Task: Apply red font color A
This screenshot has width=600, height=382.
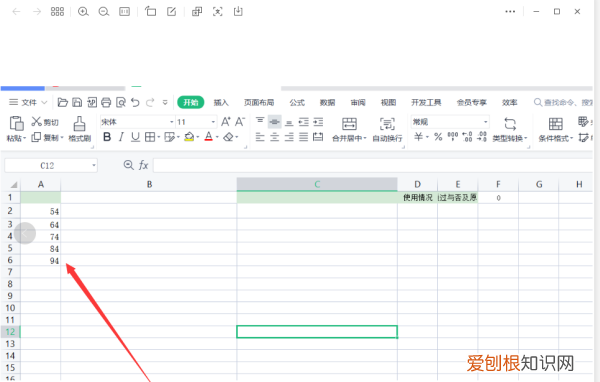Action: [x=209, y=137]
